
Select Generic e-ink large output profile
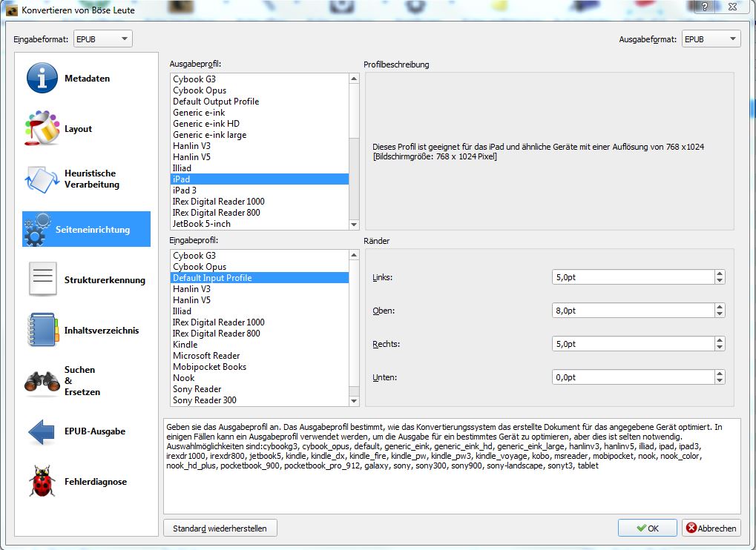260,134
